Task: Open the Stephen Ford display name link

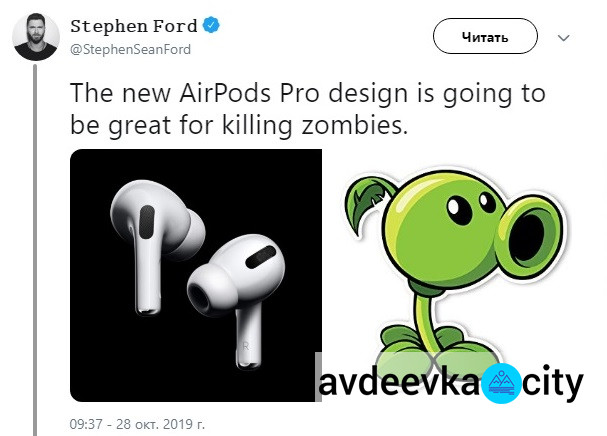Action: (134, 26)
